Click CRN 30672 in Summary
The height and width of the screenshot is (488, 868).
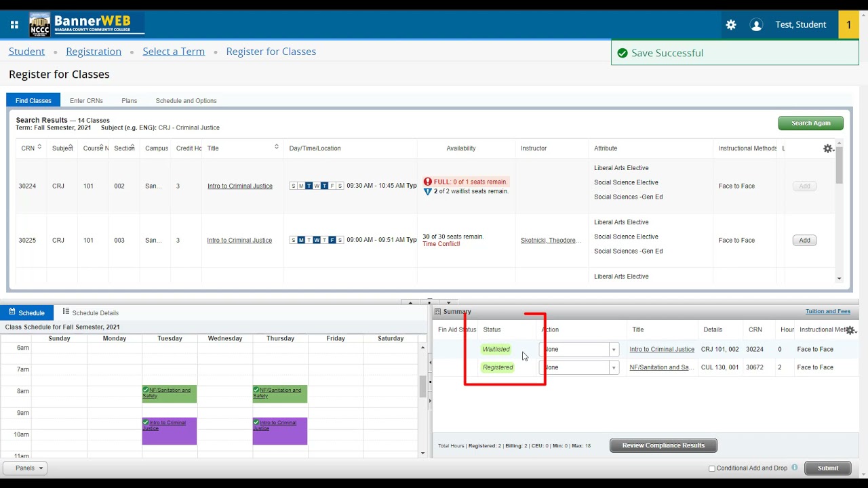[755, 367]
